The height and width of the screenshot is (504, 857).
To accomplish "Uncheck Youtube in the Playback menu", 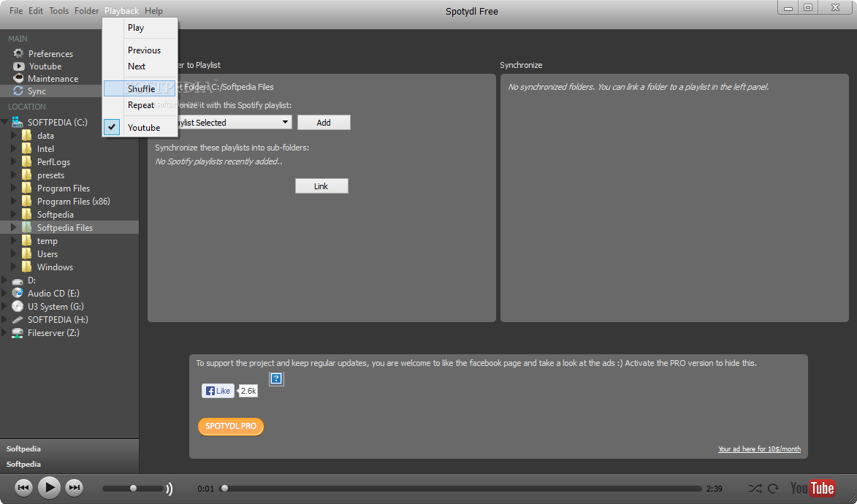I will (x=140, y=127).
